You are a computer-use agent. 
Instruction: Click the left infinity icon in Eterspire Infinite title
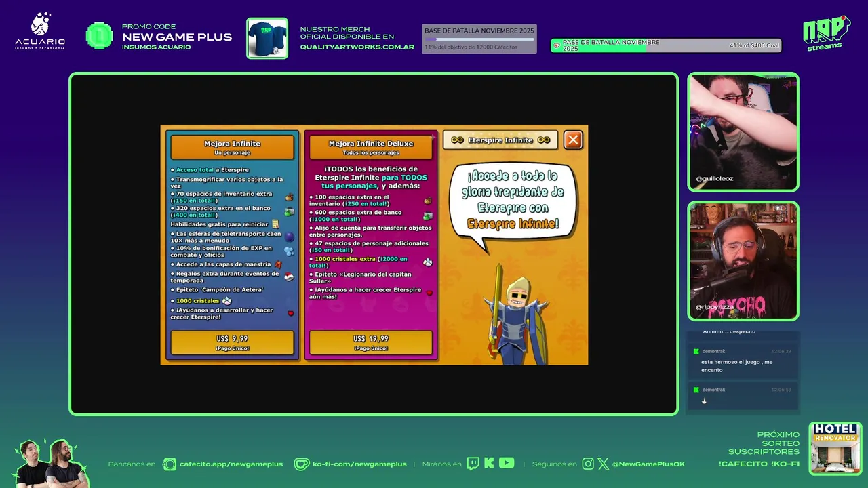(457, 140)
